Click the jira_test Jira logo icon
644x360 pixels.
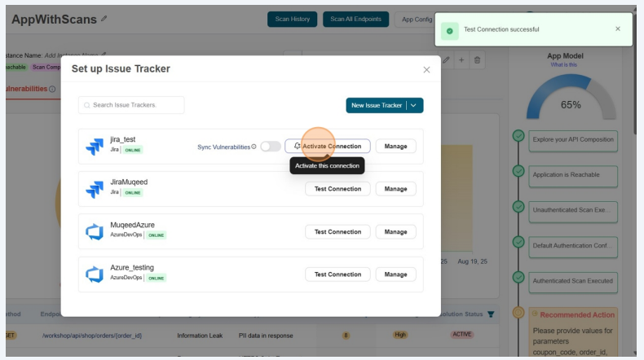pyautogui.click(x=95, y=147)
